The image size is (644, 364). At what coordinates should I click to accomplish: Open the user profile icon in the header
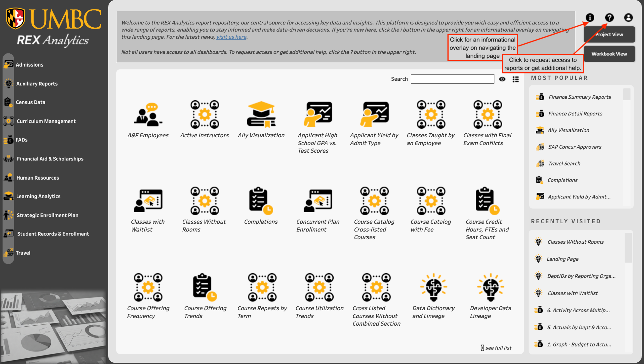click(x=629, y=18)
